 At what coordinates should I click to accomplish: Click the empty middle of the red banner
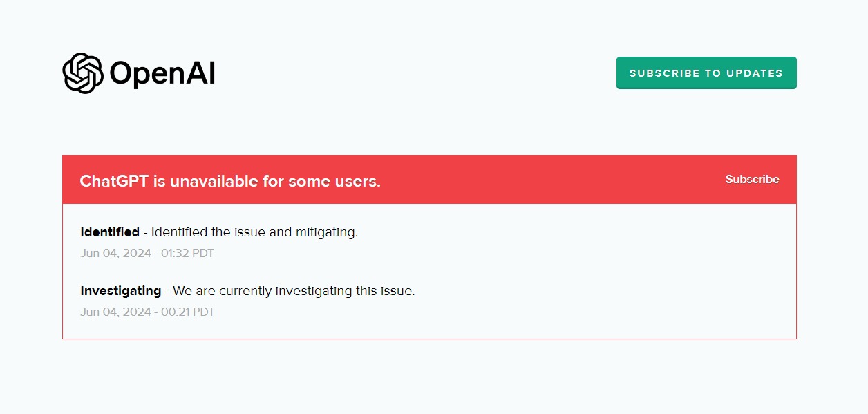click(x=553, y=180)
